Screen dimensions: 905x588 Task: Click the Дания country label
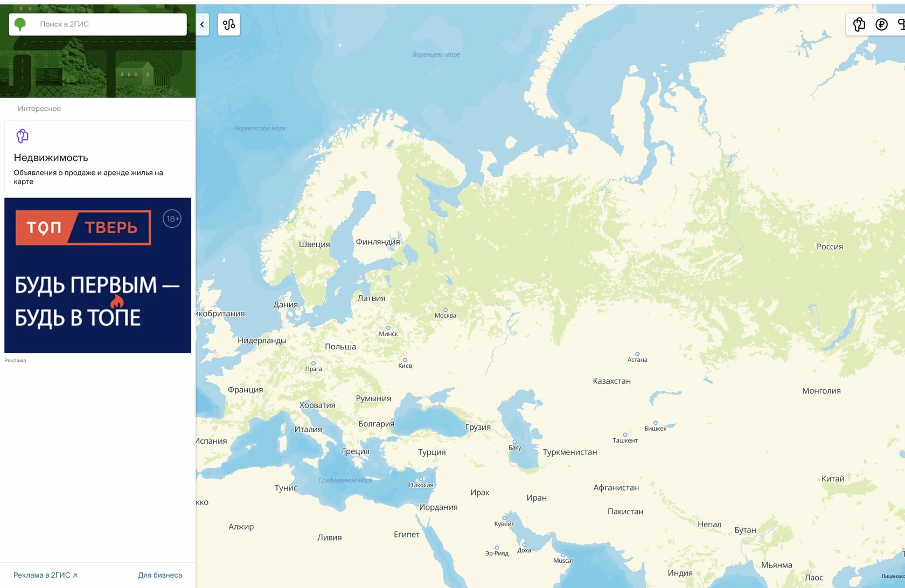click(285, 305)
